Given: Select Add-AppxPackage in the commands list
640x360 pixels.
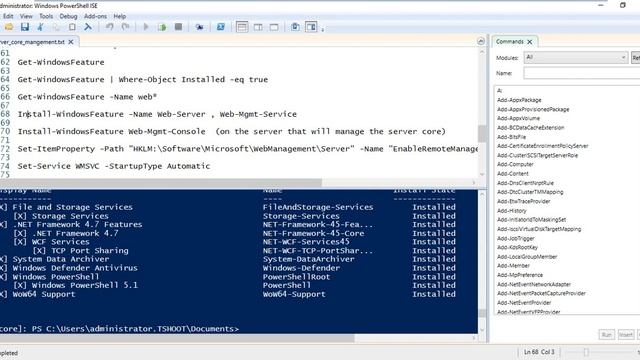Looking at the screenshot, I should coord(519,100).
